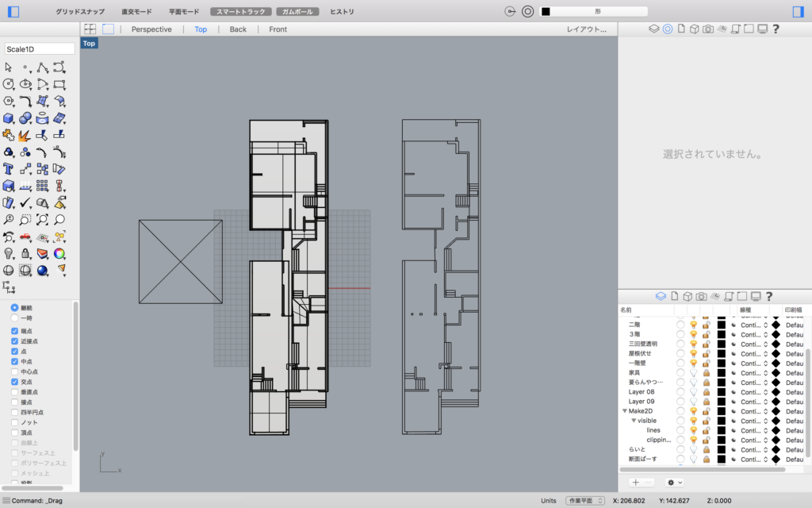This screenshot has width=812, height=508.
Task: Select the Fillet curves tool
Action: coord(25,101)
